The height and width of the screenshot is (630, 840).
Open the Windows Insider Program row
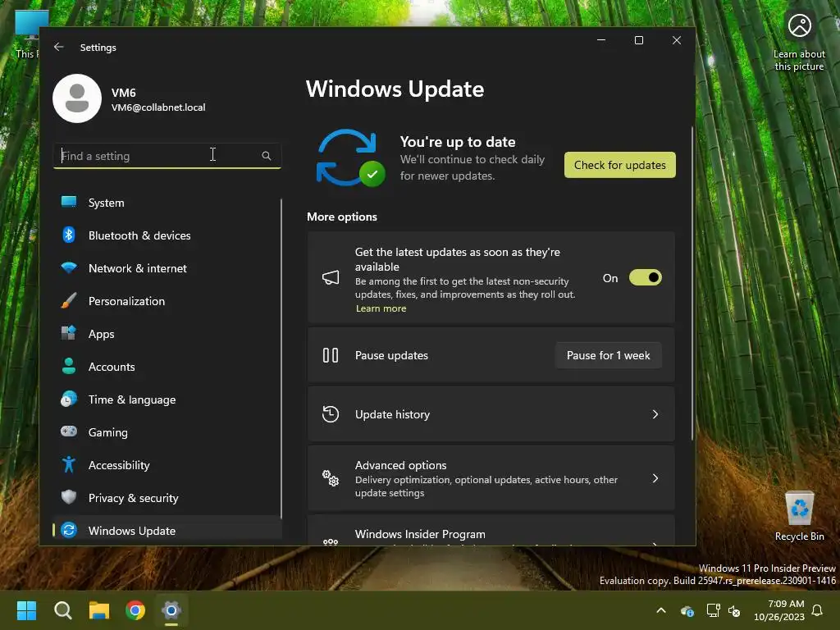pyautogui.click(x=491, y=532)
